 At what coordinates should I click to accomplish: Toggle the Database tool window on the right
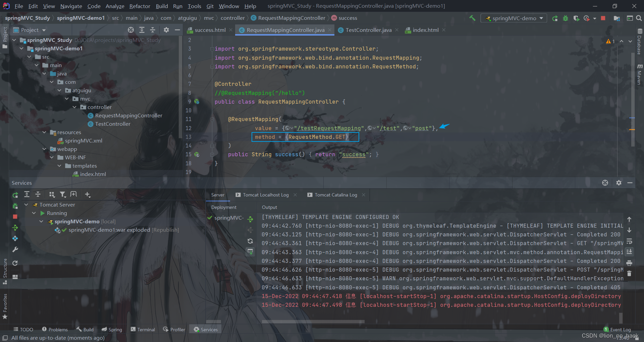639,42
